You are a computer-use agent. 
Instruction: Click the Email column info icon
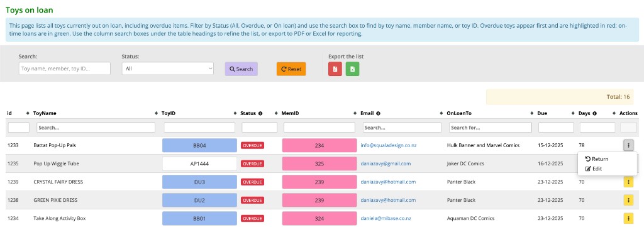[x=378, y=113]
